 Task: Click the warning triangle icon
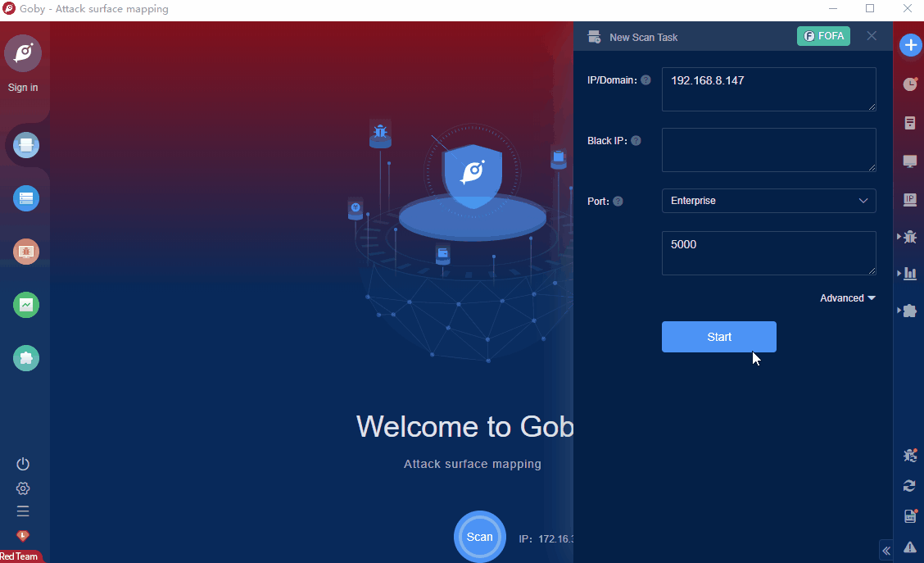pos(910,547)
